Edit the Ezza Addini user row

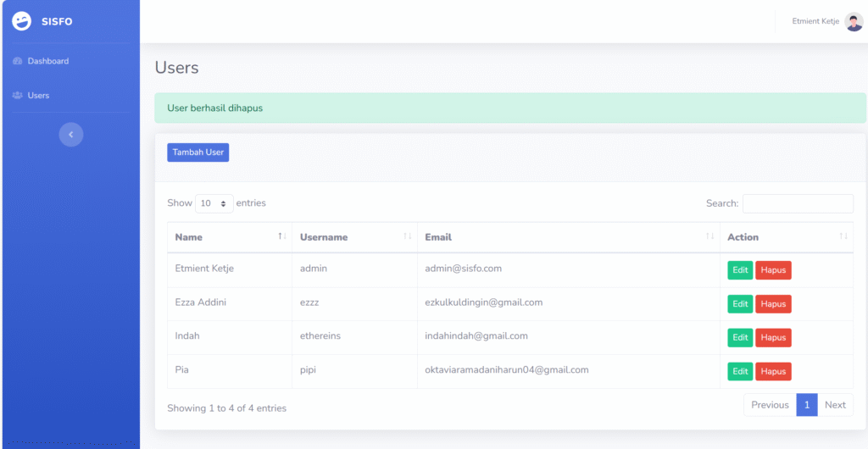point(740,304)
